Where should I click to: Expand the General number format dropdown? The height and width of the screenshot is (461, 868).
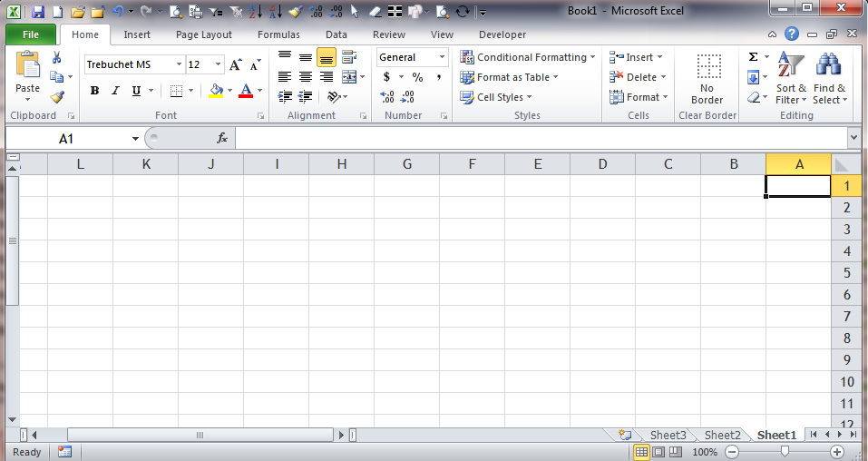point(443,57)
